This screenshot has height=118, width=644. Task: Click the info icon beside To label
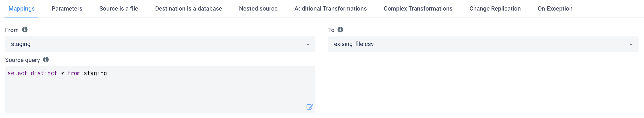(x=340, y=30)
